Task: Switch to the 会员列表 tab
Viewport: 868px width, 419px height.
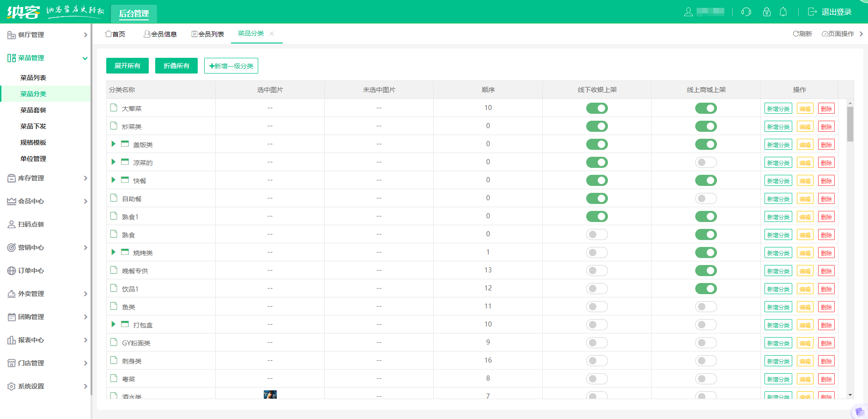Action: point(208,34)
